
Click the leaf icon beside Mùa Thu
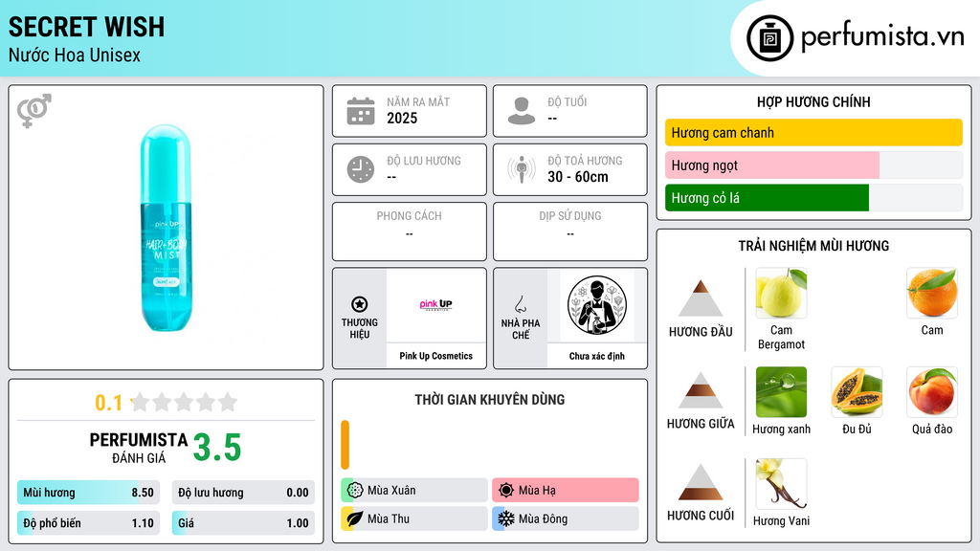pos(355,518)
